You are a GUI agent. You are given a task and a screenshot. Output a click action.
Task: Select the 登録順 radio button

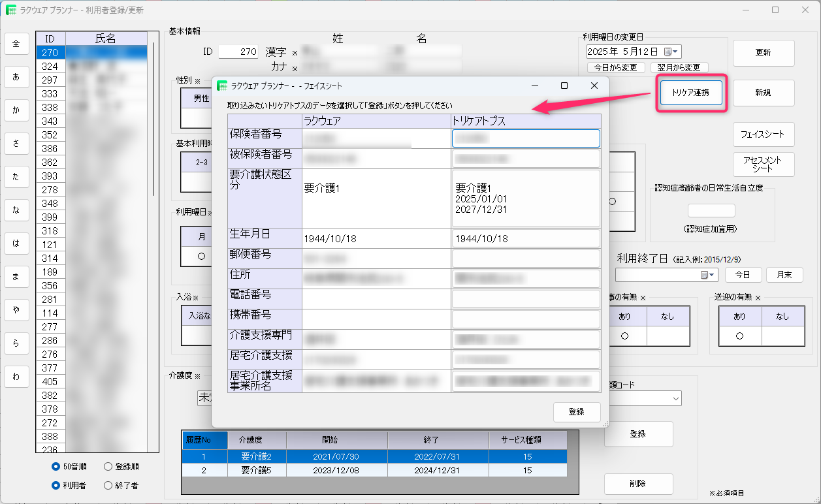coord(108,467)
